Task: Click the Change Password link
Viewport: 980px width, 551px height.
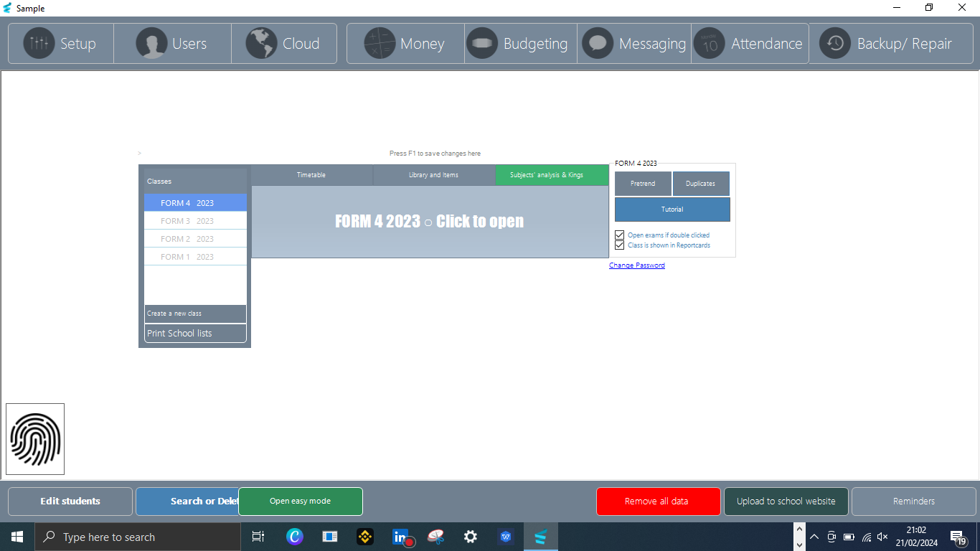Action: pos(636,265)
